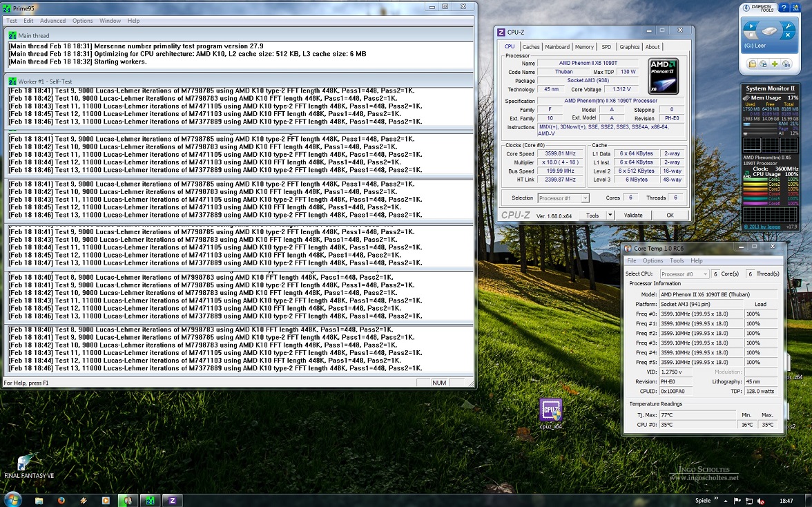
Task: Click the Core Speed 3599.81 MHz field
Action: tap(561, 153)
